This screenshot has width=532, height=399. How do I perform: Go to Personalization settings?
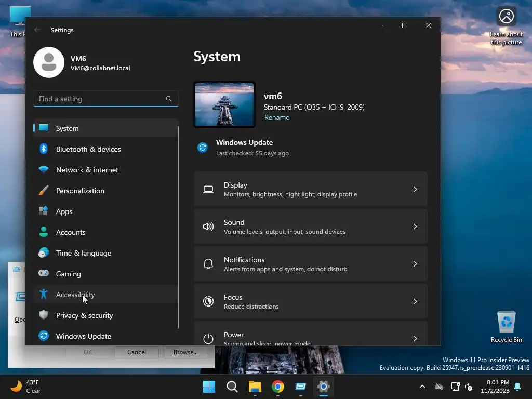point(105,191)
